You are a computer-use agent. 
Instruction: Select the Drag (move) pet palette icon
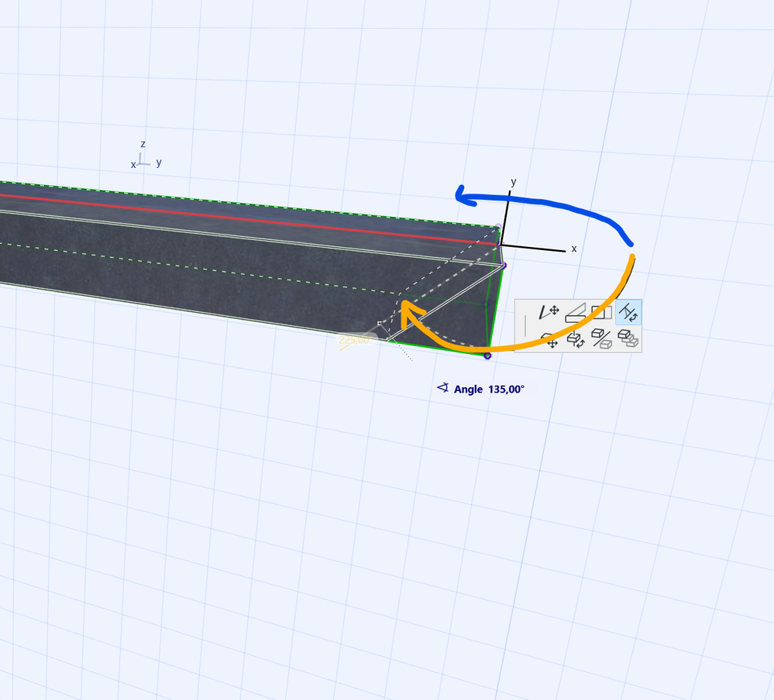click(549, 341)
